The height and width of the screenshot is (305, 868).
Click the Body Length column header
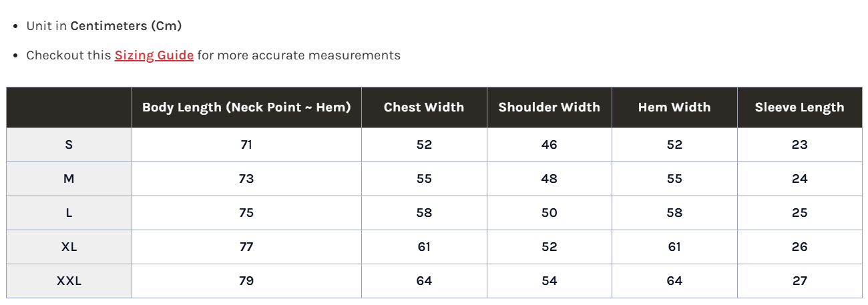(x=246, y=107)
